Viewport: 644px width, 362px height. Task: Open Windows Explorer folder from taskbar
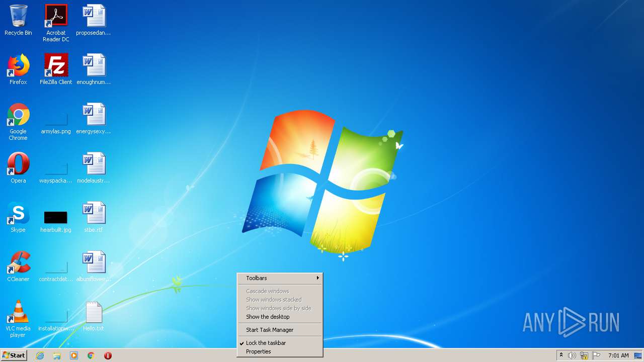(57, 355)
